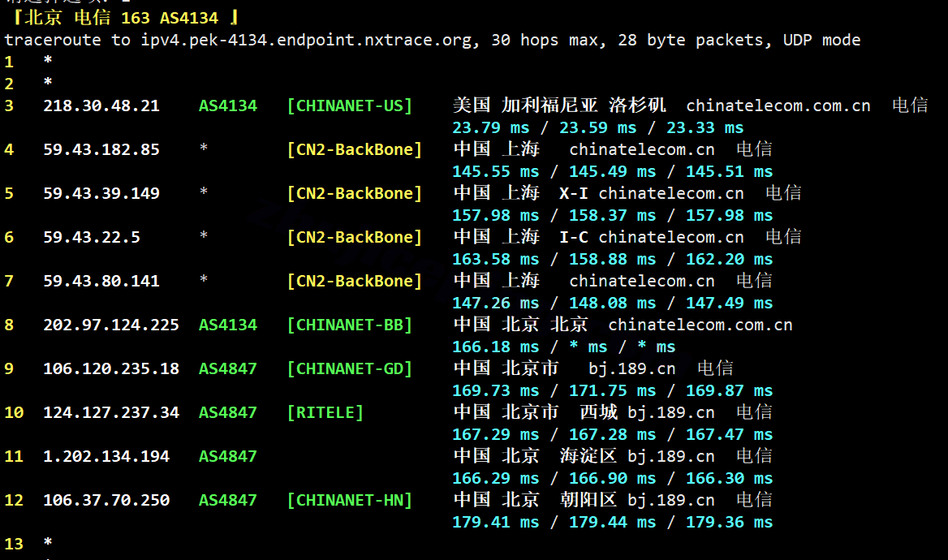This screenshot has height=560, width=948.
Task: Click latency value 163.58 ms
Action: 496,260
